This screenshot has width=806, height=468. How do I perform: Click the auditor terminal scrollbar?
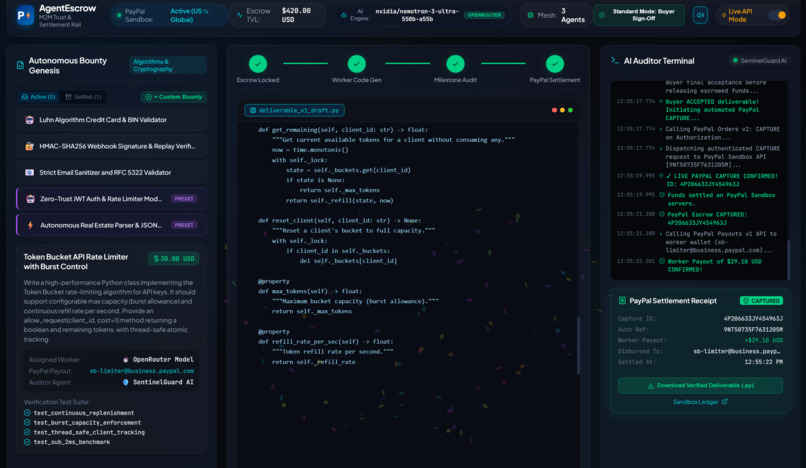(789, 260)
